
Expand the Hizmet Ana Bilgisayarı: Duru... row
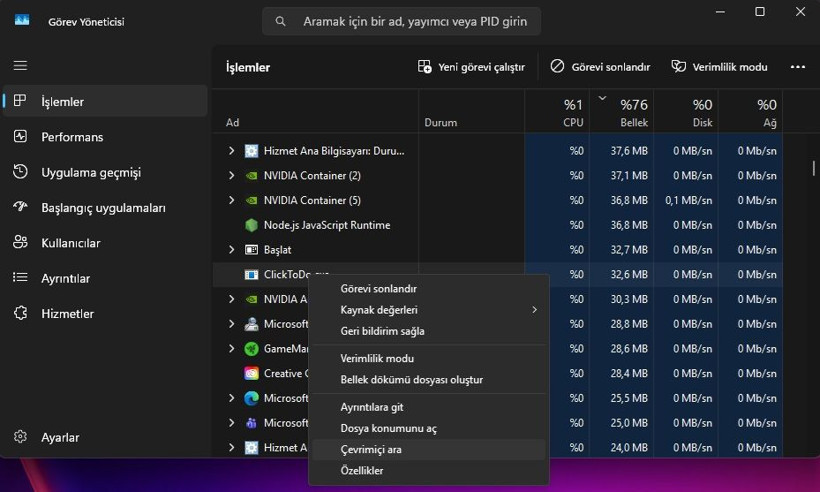point(231,151)
